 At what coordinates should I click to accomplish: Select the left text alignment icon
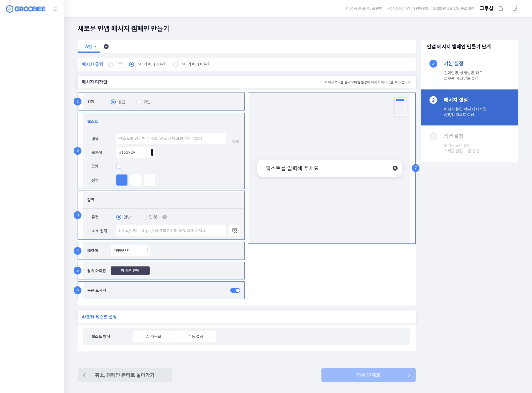(122, 180)
